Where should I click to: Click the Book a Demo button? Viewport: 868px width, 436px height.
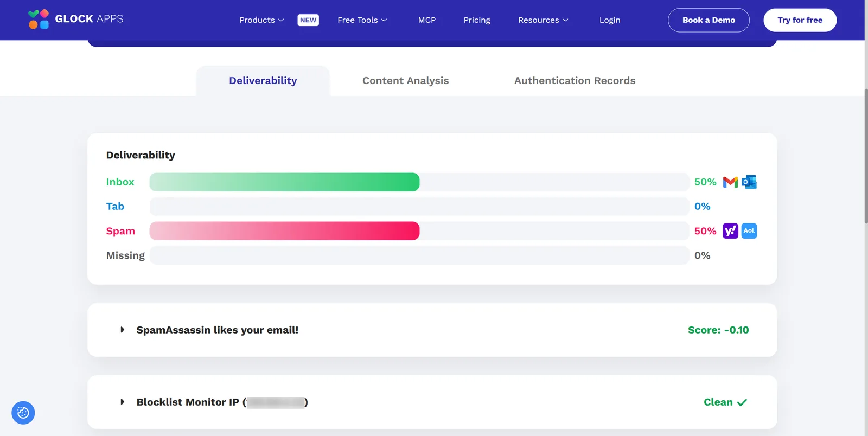[709, 20]
